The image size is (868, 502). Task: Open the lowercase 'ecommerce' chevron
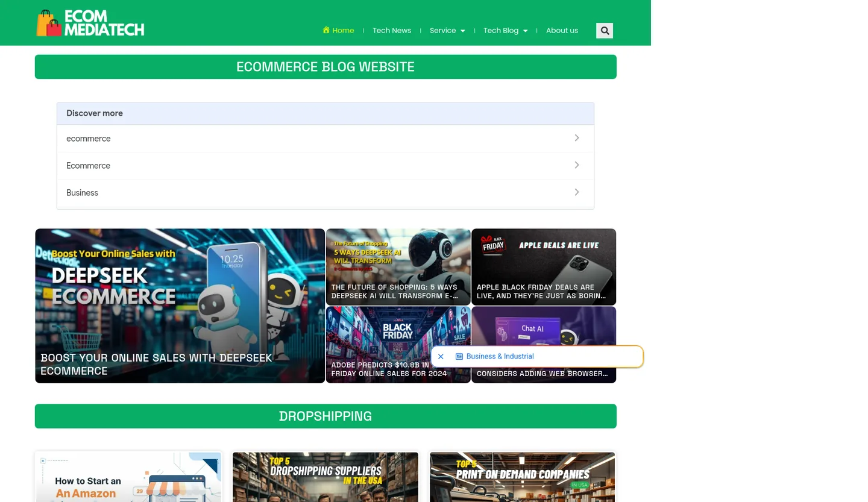577,138
